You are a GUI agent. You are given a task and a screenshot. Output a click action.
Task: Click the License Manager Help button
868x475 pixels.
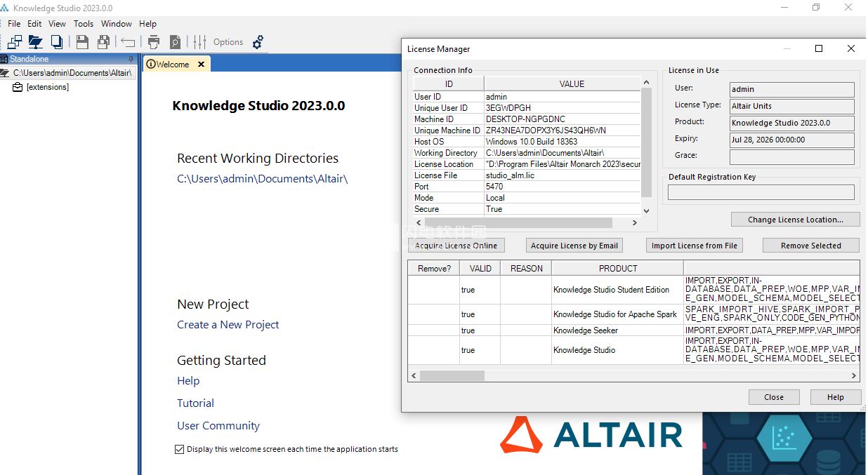click(836, 397)
